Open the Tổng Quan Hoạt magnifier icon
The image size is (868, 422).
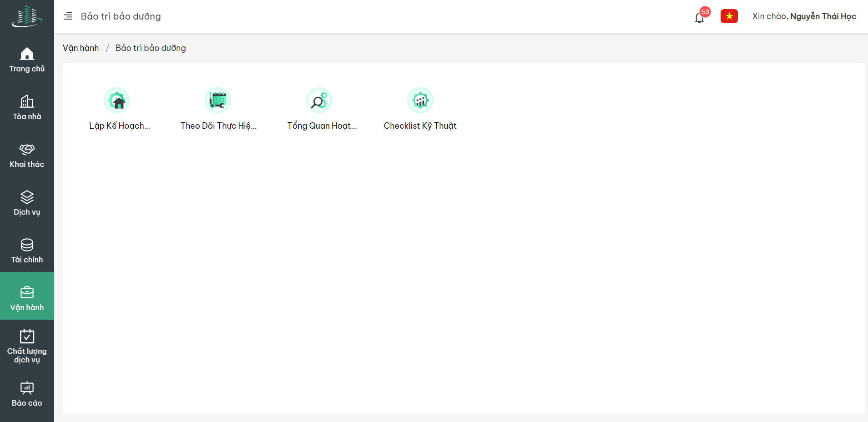tap(319, 100)
